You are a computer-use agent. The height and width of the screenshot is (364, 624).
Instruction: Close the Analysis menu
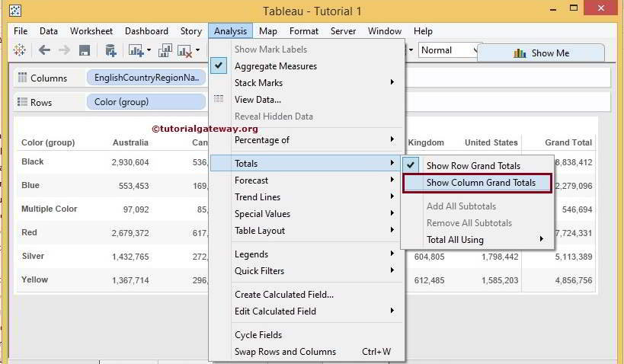230,31
